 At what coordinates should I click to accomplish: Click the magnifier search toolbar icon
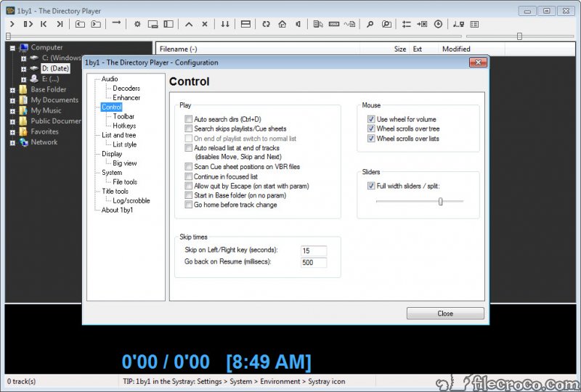coord(370,24)
